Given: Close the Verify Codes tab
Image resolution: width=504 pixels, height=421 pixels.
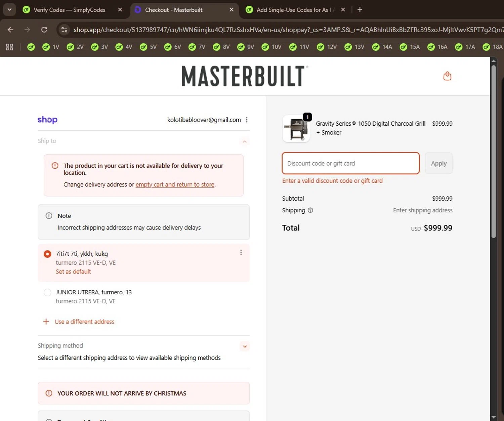Looking at the screenshot, I should [120, 10].
